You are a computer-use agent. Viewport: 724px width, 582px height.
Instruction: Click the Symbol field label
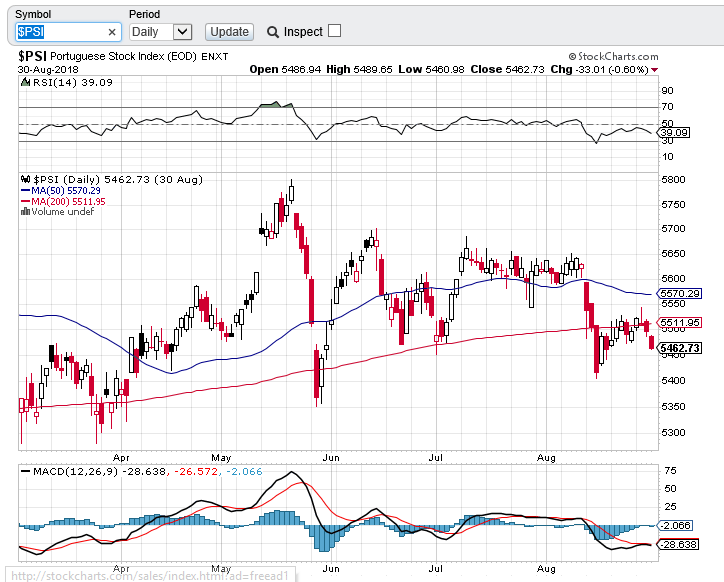pyautogui.click(x=33, y=14)
